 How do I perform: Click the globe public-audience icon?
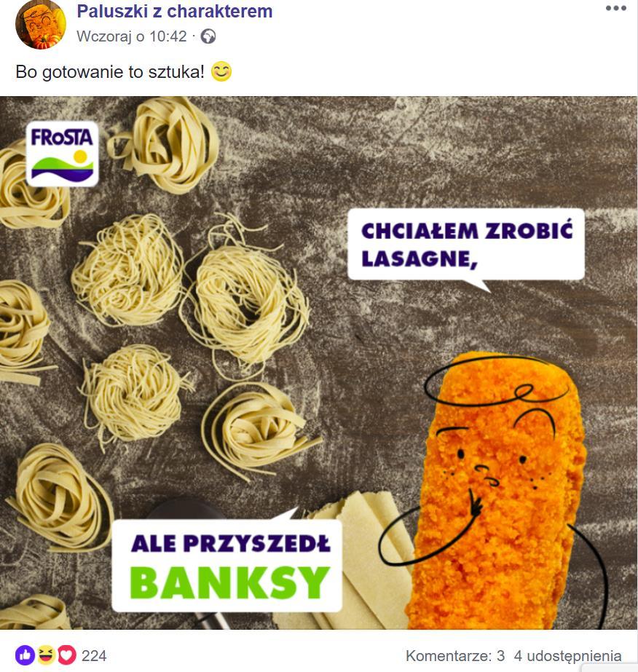(208, 36)
